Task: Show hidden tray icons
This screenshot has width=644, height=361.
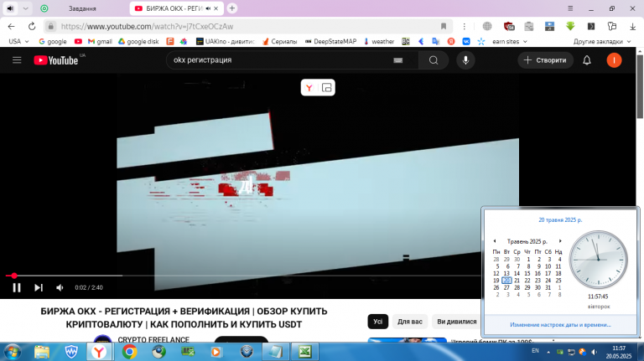Action: (x=548, y=352)
